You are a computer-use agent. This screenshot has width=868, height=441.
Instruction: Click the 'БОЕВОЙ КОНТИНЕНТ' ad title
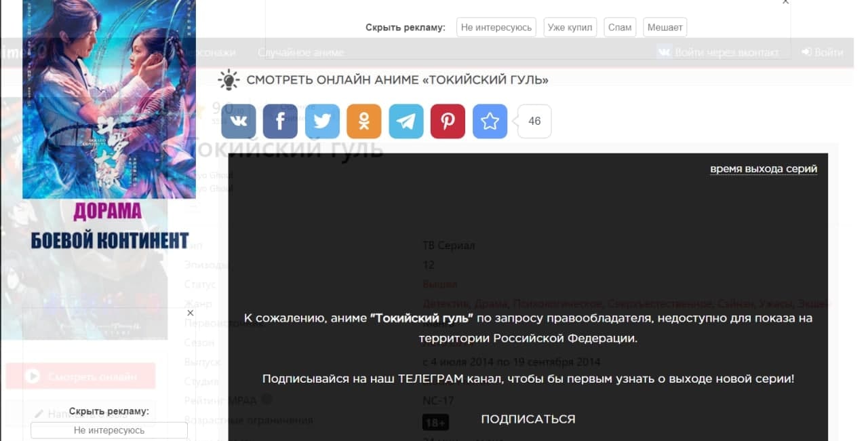(x=109, y=240)
